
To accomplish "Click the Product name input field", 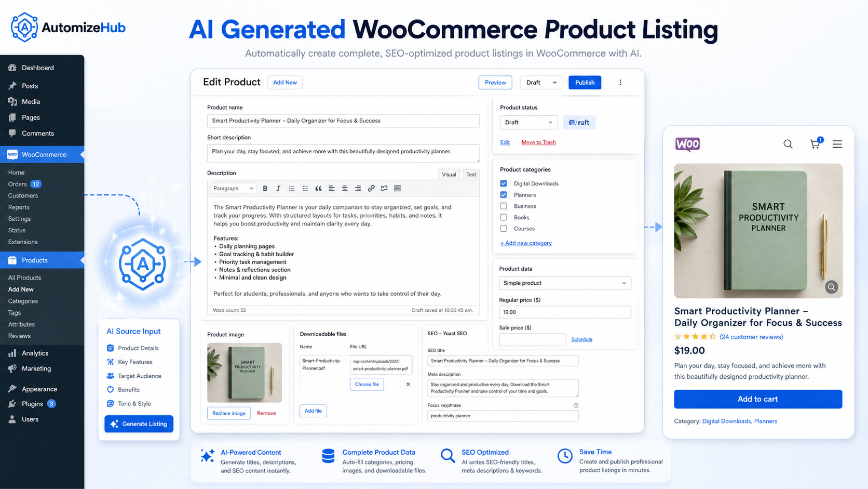I will [x=343, y=121].
